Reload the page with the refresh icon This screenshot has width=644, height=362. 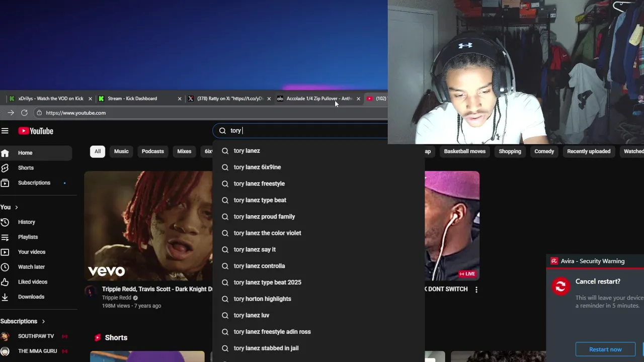24,113
